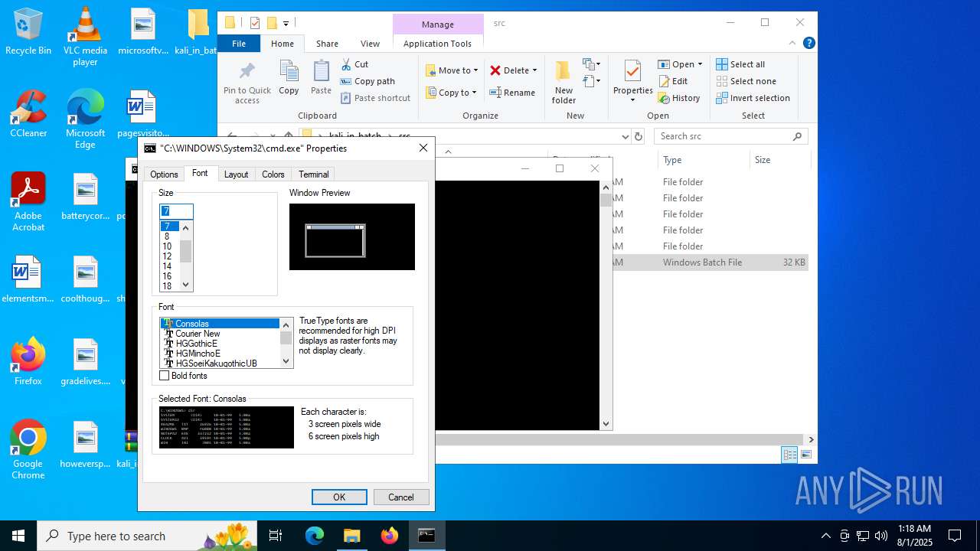Open the File ribbon tab
Screen dimensions: 980x551
239,44
